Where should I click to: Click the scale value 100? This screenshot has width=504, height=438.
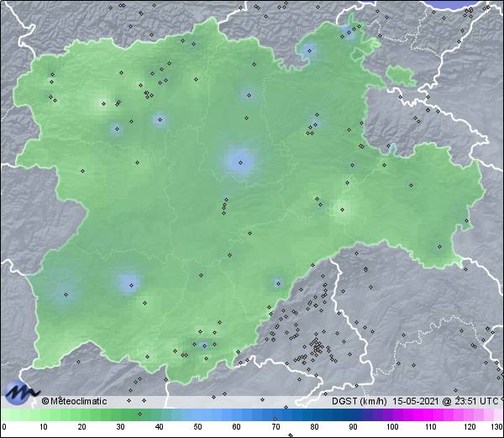tap(392, 427)
